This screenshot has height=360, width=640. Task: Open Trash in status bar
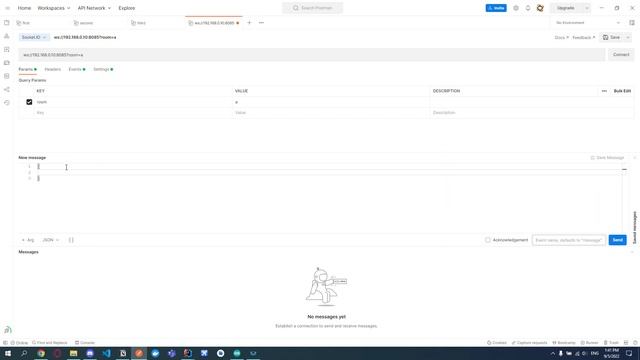(611, 343)
